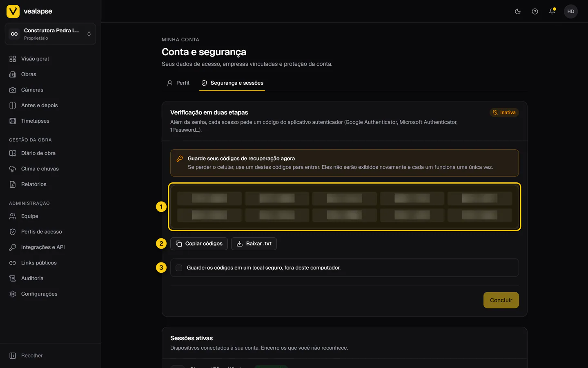Toggle dark mode moon icon

tap(518, 11)
